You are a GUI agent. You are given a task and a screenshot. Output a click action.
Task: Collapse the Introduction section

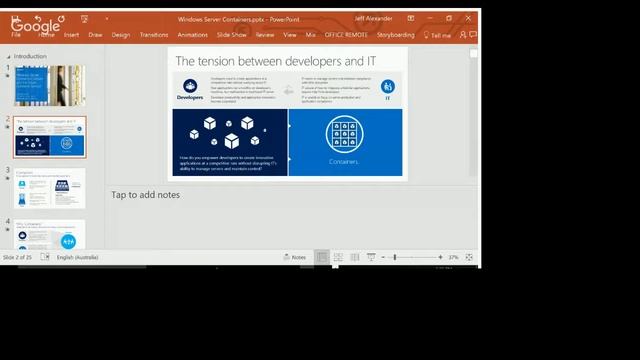coord(9,57)
